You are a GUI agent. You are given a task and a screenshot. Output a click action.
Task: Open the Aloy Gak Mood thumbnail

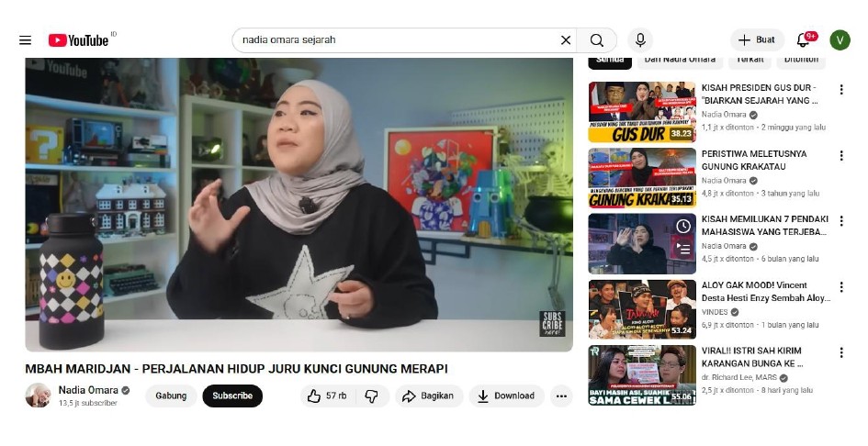tap(642, 309)
